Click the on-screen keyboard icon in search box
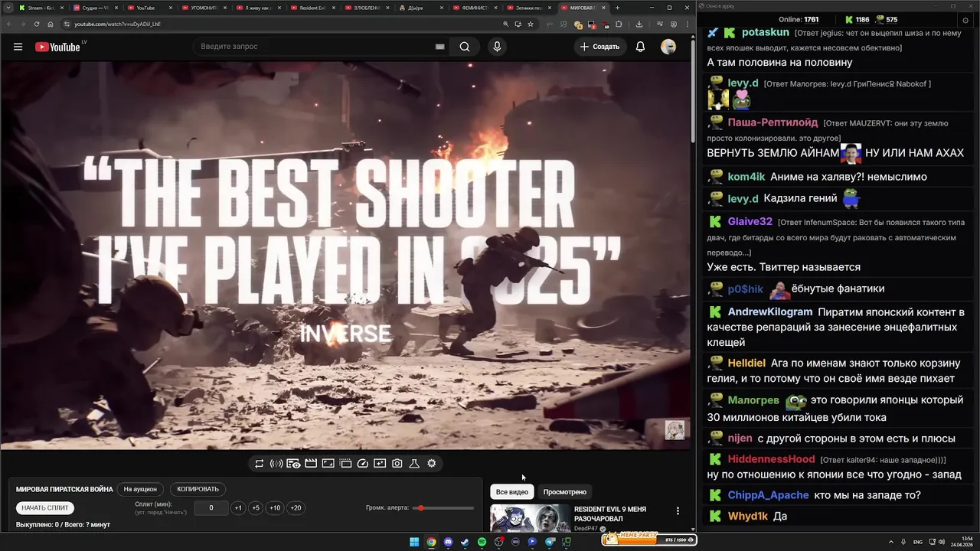 pos(440,47)
